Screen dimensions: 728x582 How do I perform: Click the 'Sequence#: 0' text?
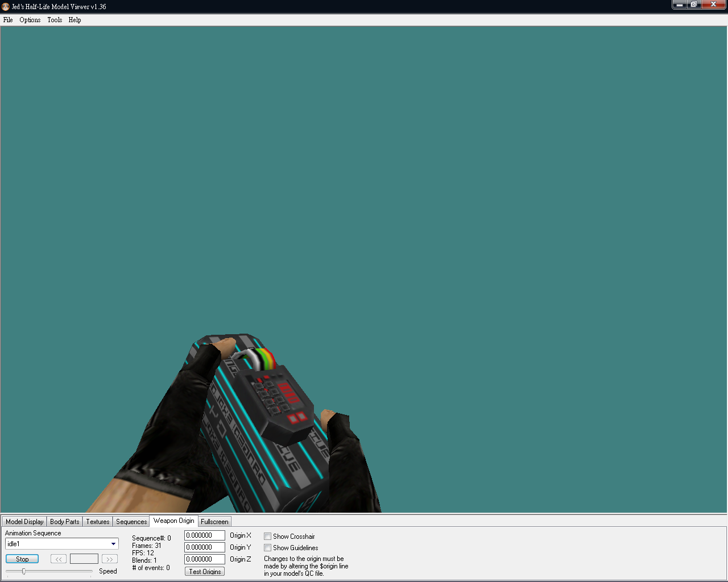[151, 538]
